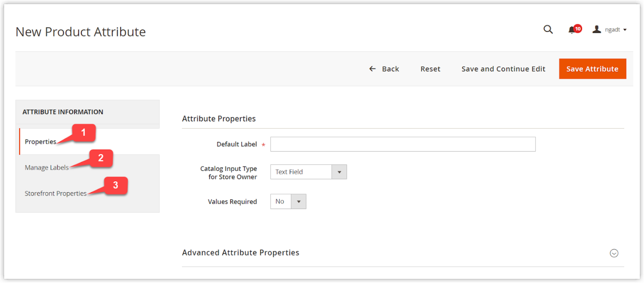Screen dimensions: 644x283
Task: Click Save and Continue Edit
Action: (503, 69)
